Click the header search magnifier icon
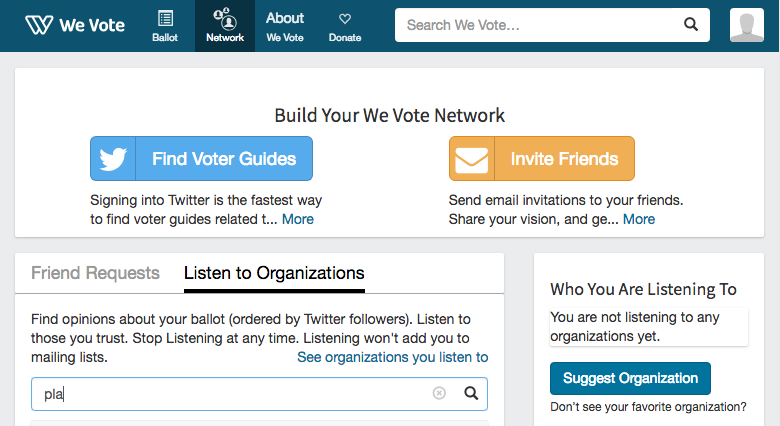780x426 pixels. click(690, 25)
